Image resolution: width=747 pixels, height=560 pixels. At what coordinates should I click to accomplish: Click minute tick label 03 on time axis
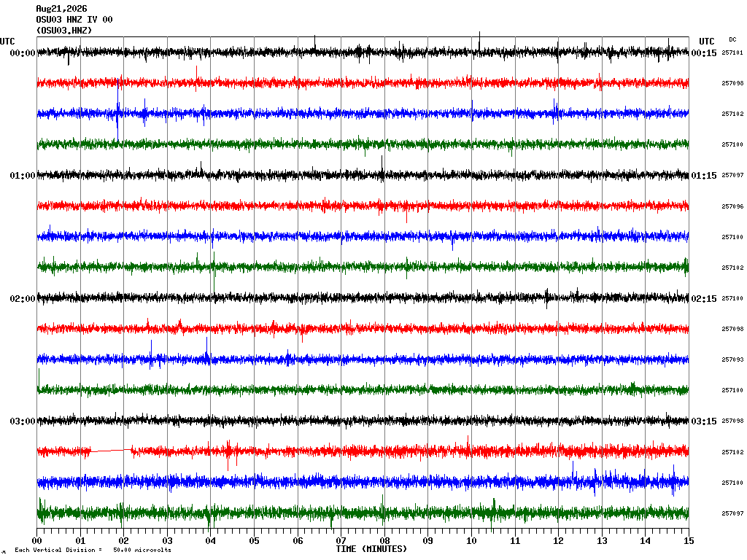click(x=167, y=541)
